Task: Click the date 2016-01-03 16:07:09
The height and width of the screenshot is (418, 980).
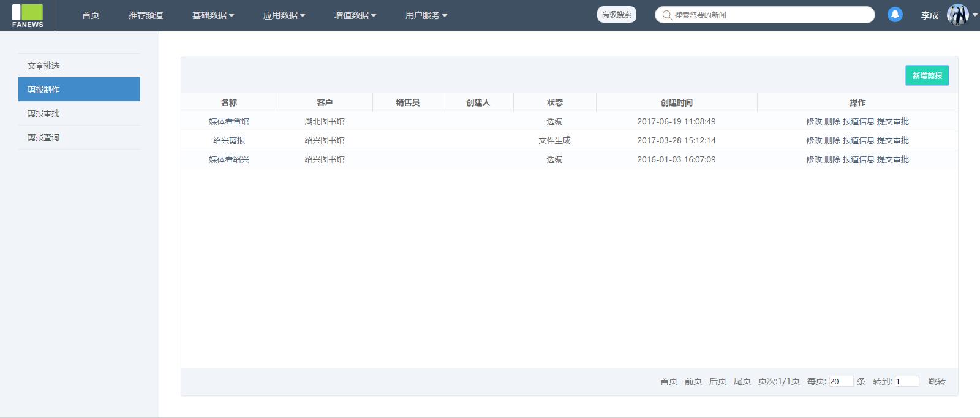Action: (x=676, y=159)
